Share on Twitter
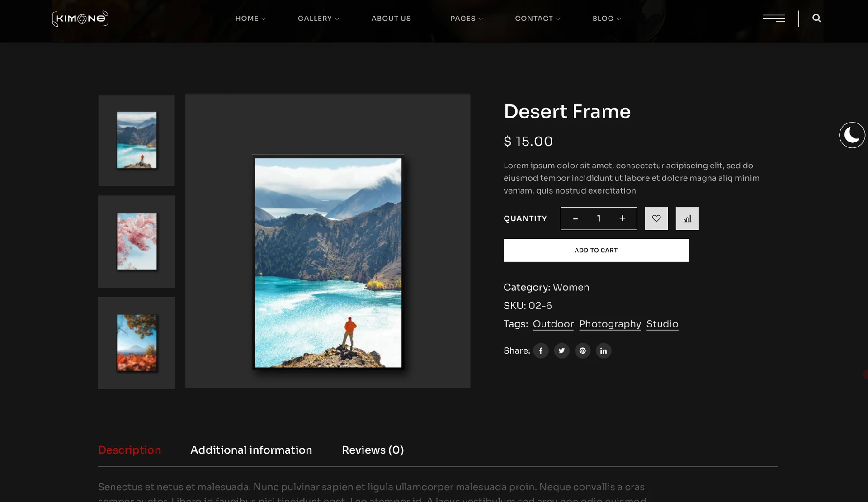Viewport: 868px width, 502px height. (561, 351)
